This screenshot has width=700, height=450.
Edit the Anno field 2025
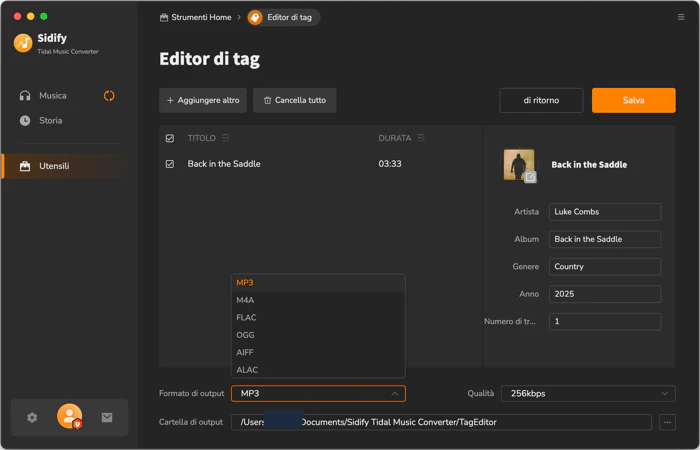click(604, 294)
